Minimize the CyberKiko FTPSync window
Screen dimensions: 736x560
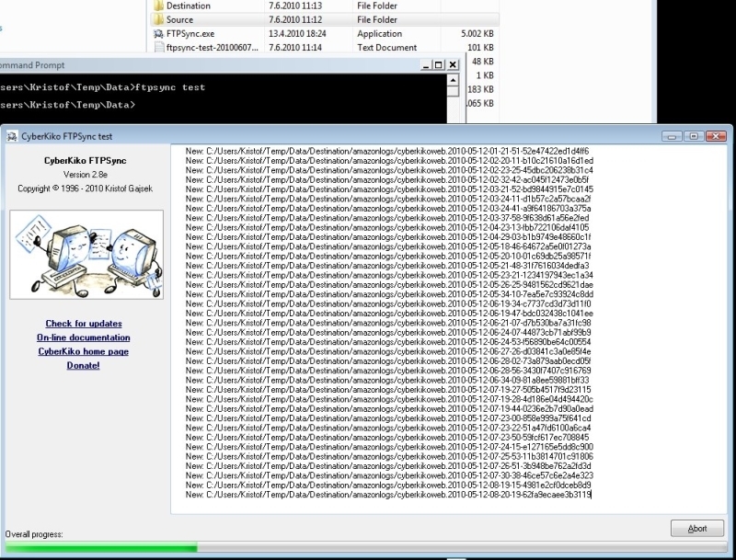pyautogui.click(x=673, y=136)
